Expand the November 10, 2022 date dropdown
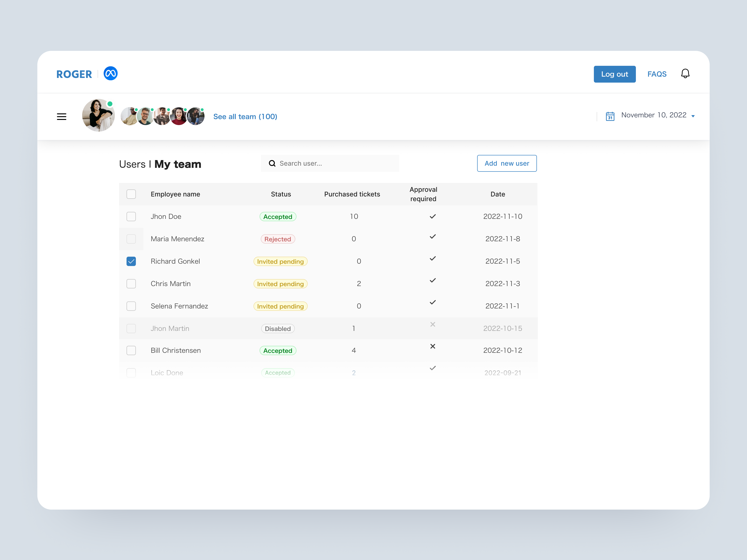Viewport: 747px width, 560px height. (693, 116)
